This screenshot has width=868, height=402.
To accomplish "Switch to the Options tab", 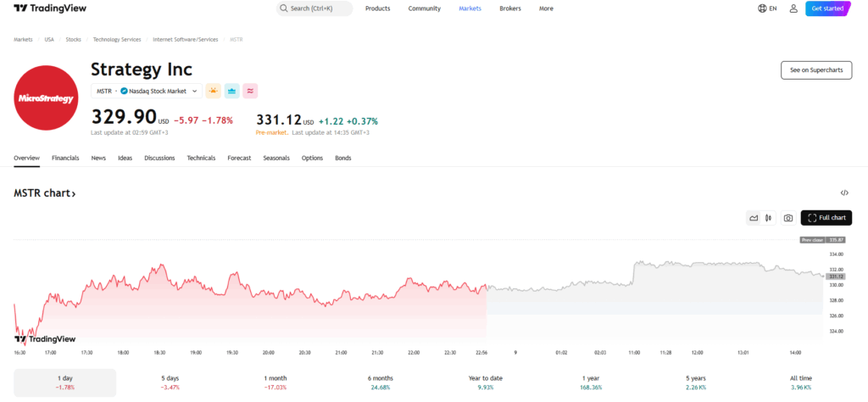I will pyautogui.click(x=312, y=158).
